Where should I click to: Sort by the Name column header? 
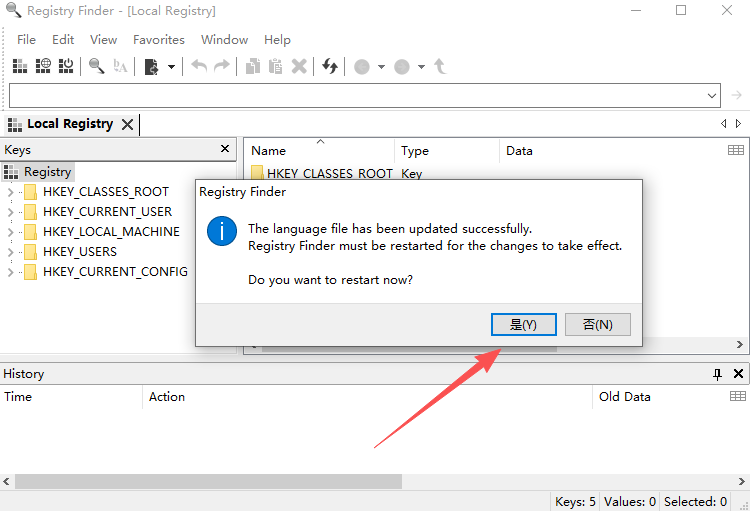pos(320,151)
